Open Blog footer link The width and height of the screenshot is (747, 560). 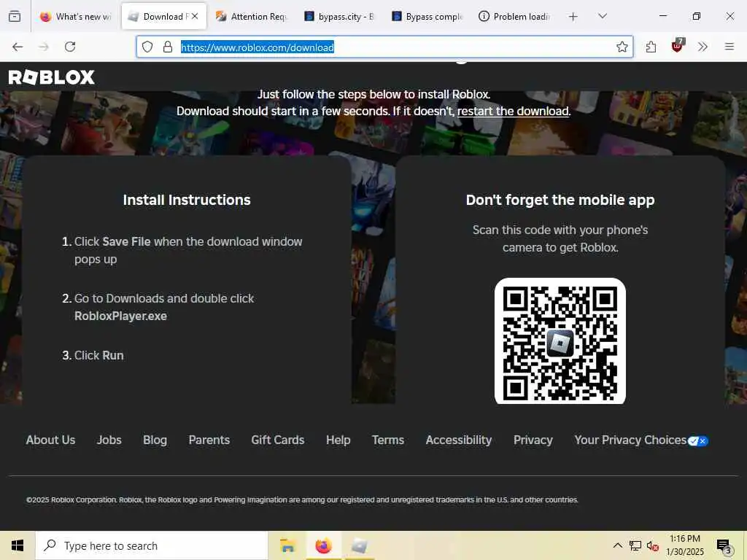[155, 440]
